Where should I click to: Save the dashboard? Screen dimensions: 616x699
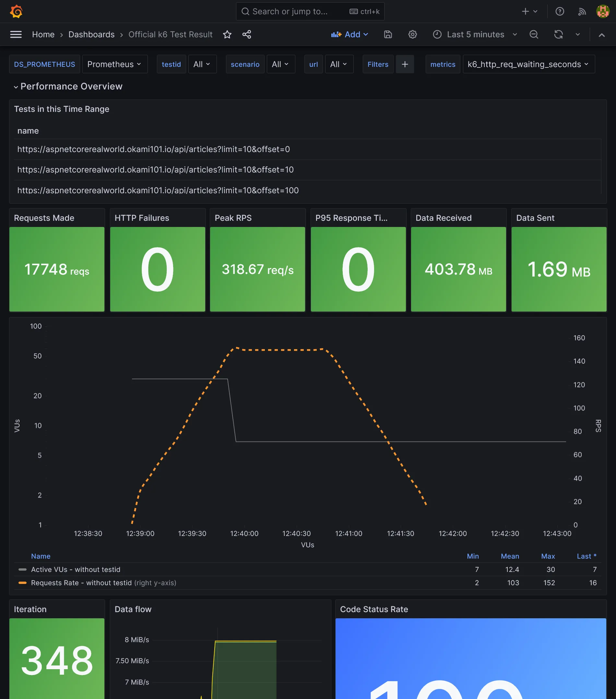(x=388, y=34)
